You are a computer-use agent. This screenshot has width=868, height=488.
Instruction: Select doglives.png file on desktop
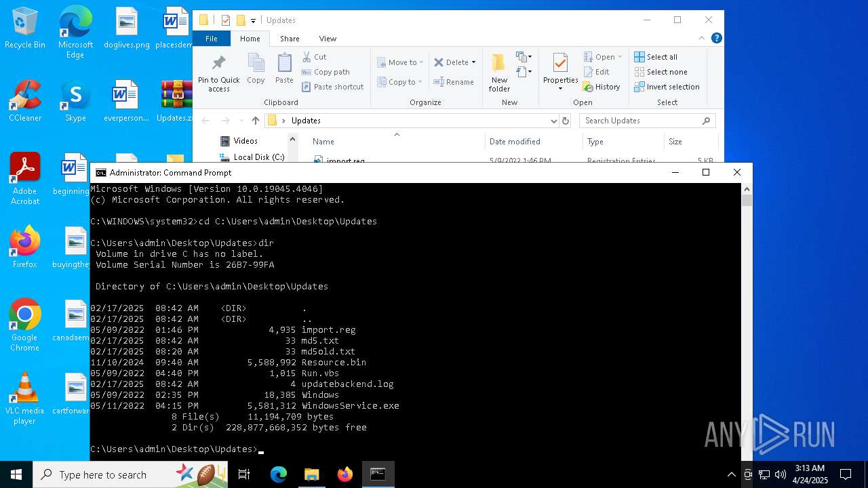point(126,28)
